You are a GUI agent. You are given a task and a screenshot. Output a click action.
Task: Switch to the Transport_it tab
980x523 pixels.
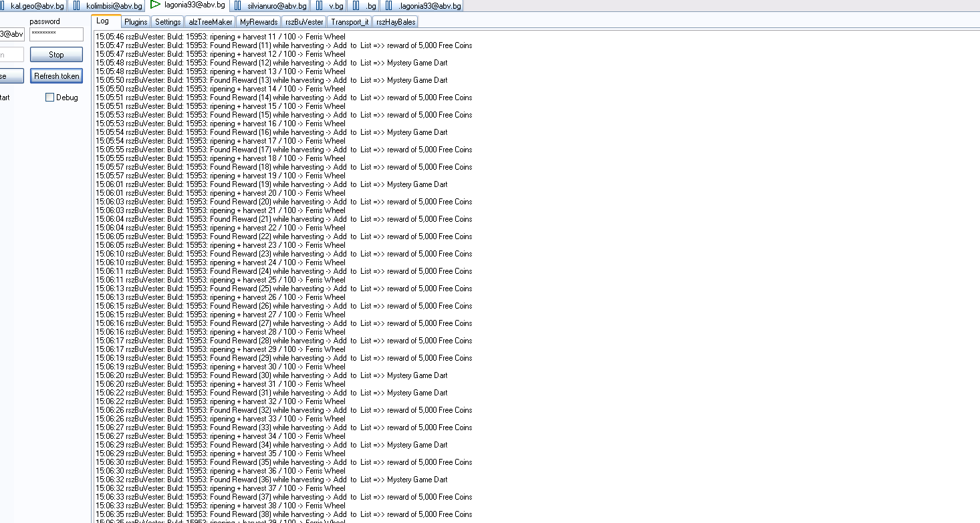pyautogui.click(x=350, y=22)
